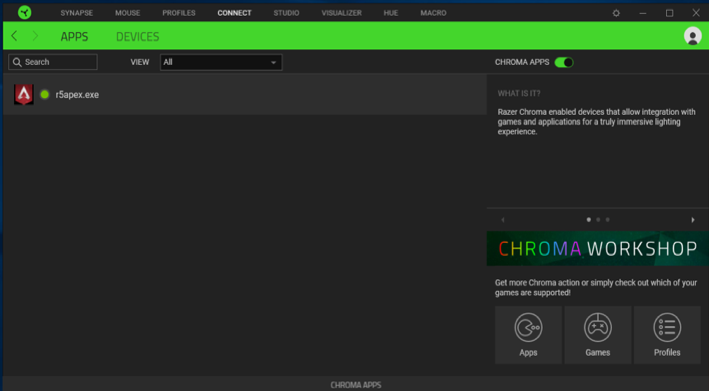The height and width of the screenshot is (391, 709).
Task: Expand the View filter dropdown
Action: 221,62
